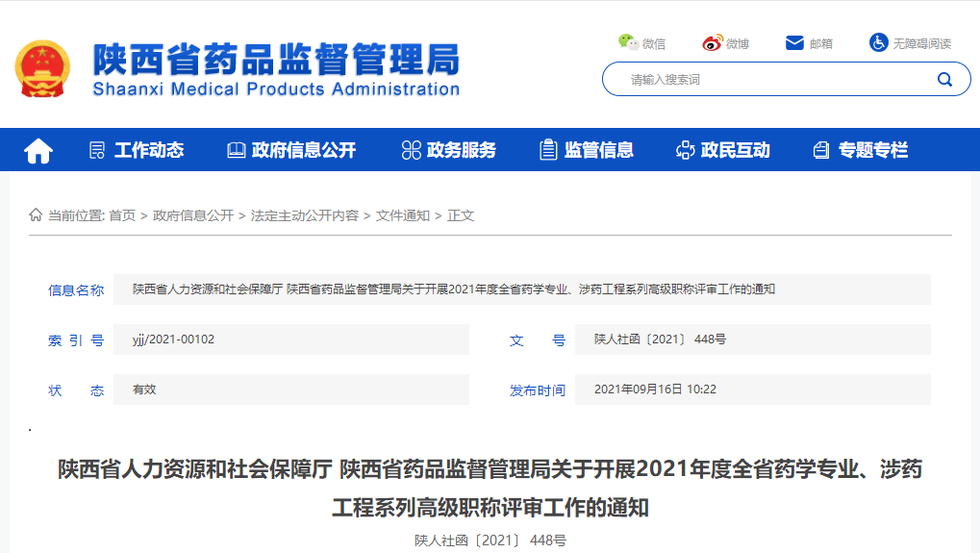Open the 政府信息公开 menu
The width and height of the screenshot is (980, 553).
point(291,150)
